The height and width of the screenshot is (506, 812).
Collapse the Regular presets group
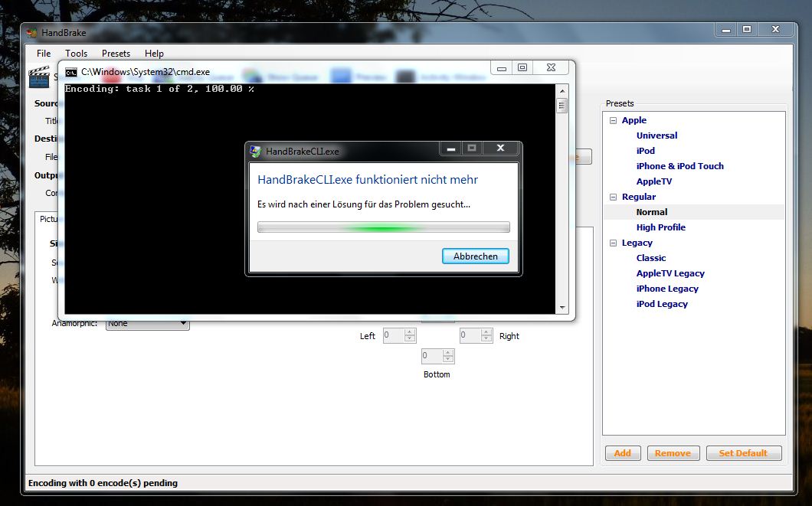613,197
